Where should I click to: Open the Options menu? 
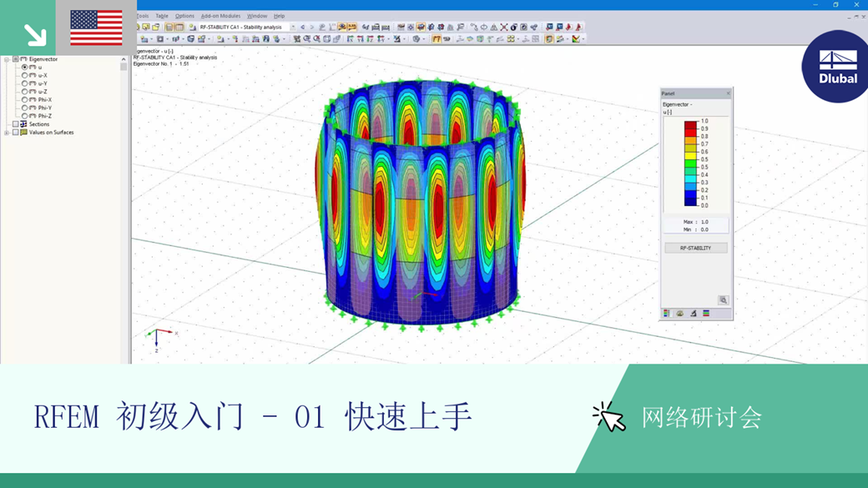(x=185, y=16)
